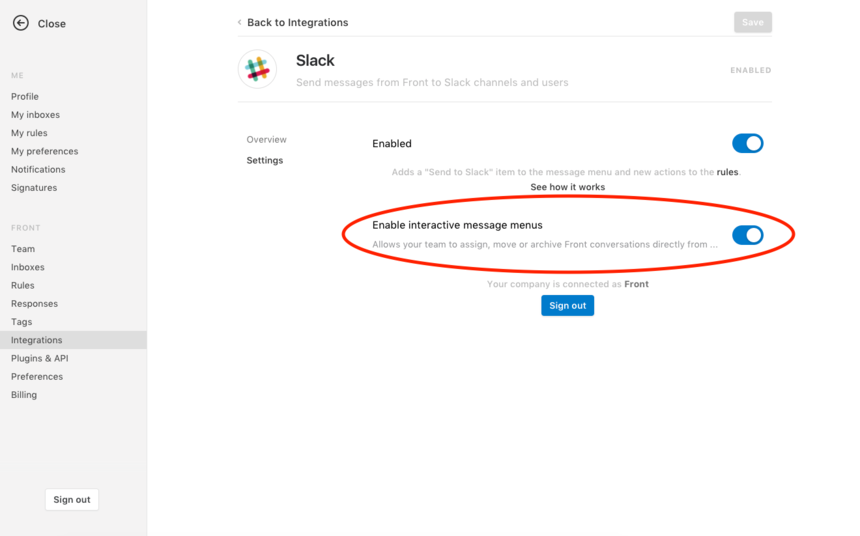Click the Slack heading text
This screenshot has height=536, width=860.
[x=315, y=60]
